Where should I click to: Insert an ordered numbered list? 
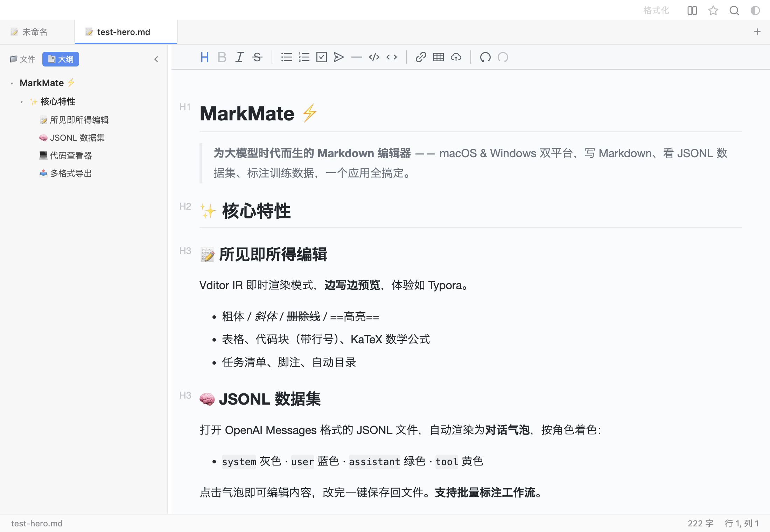click(x=304, y=57)
